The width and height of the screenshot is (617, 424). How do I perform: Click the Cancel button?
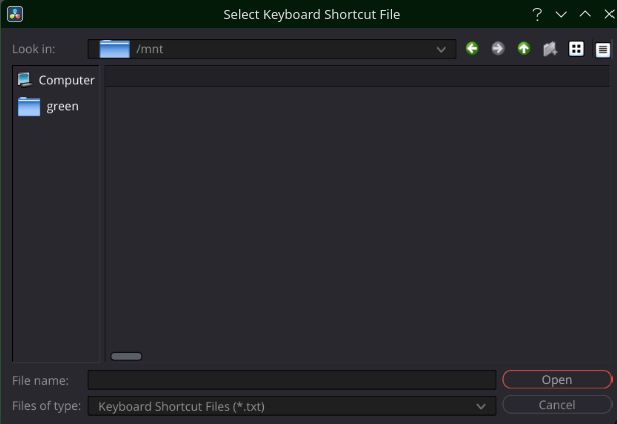[557, 405]
